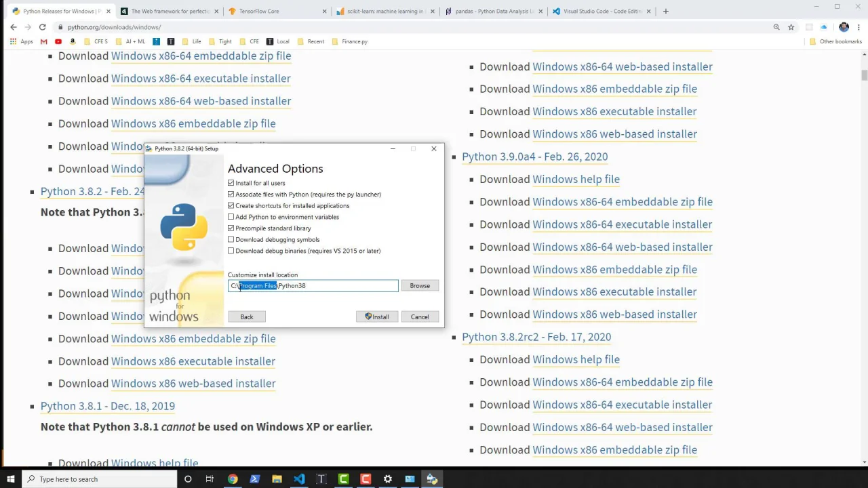Open CFE S bookmarks folder

95,41
